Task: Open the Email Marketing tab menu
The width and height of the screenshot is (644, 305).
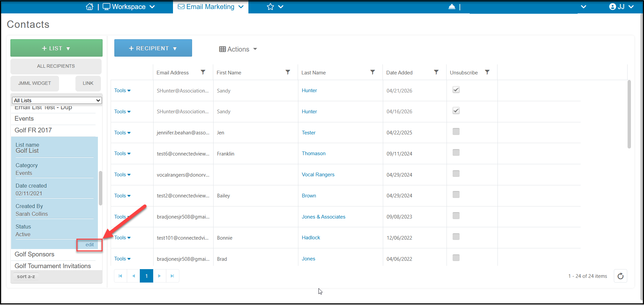Action: click(211, 7)
